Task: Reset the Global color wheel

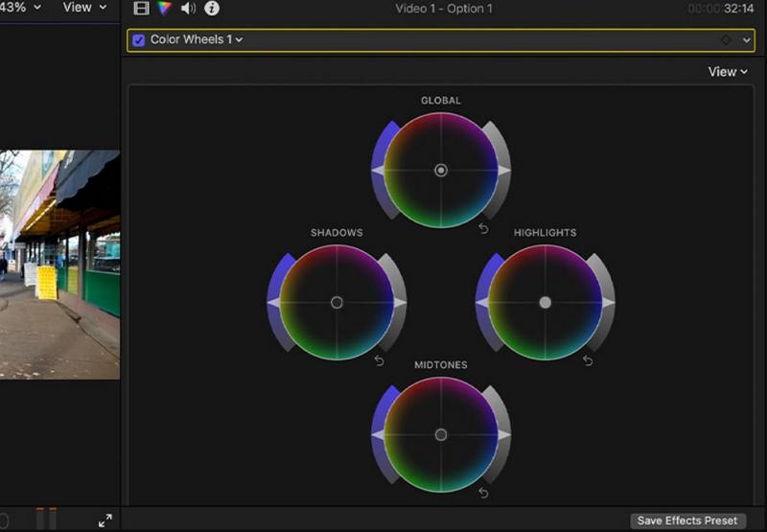Action: [x=483, y=228]
